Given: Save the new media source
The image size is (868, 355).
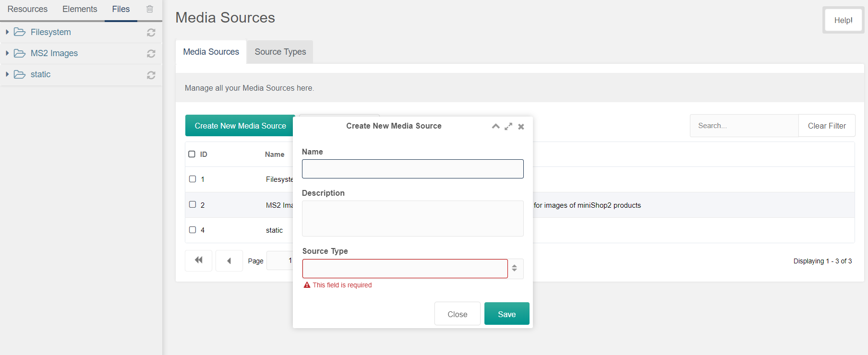Looking at the screenshot, I should pos(507,314).
